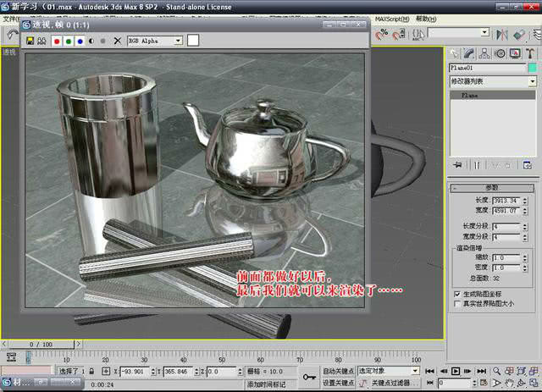Save the rendered bitmap in render window
The image size is (542, 392).
[x=30, y=41]
